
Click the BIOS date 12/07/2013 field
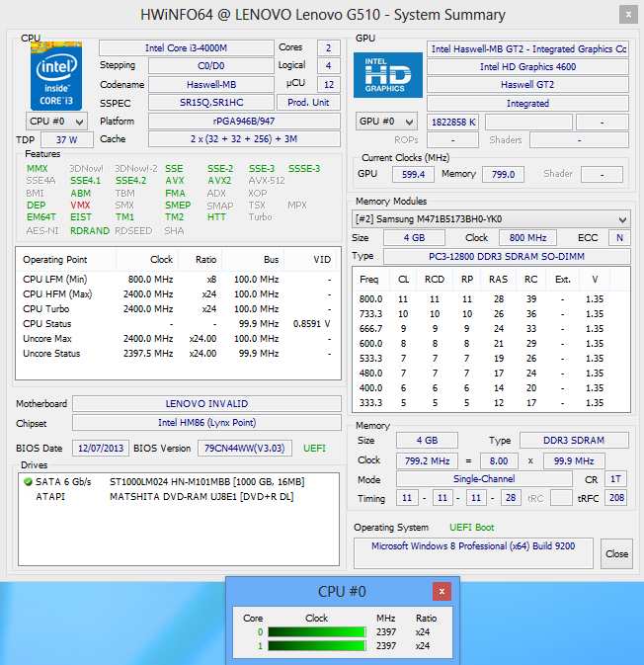click(101, 448)
